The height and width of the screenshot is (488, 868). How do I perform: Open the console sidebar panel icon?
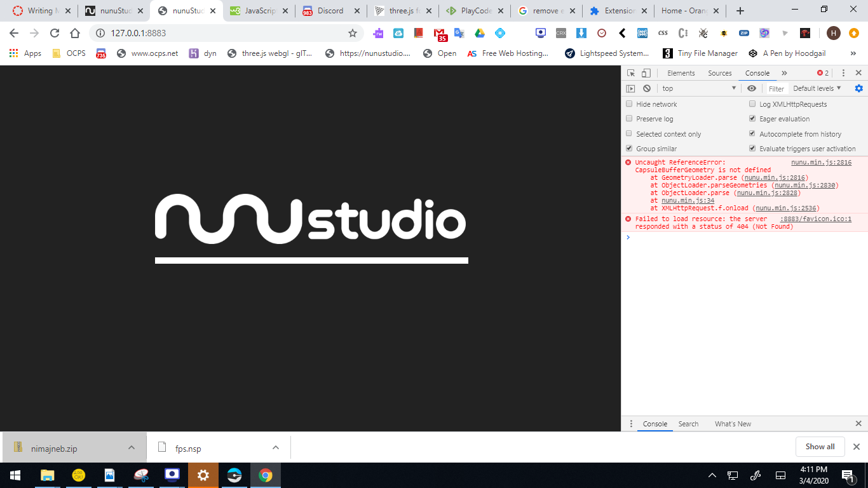(630, 88)
